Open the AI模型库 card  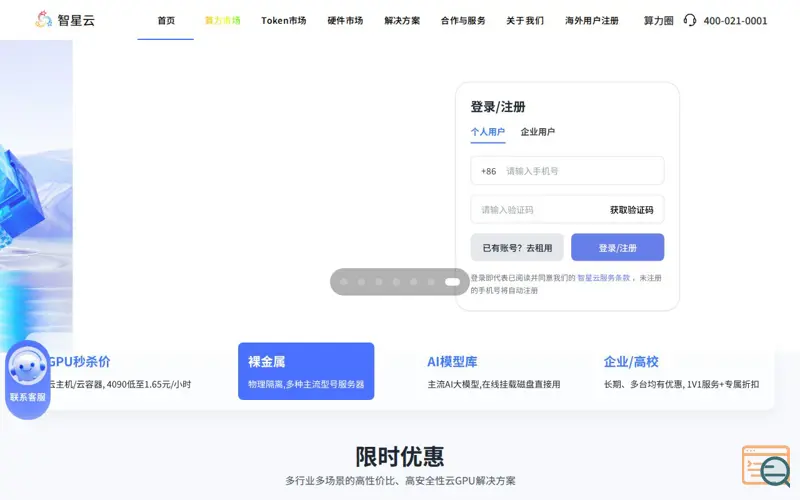[x=494, y=371]
